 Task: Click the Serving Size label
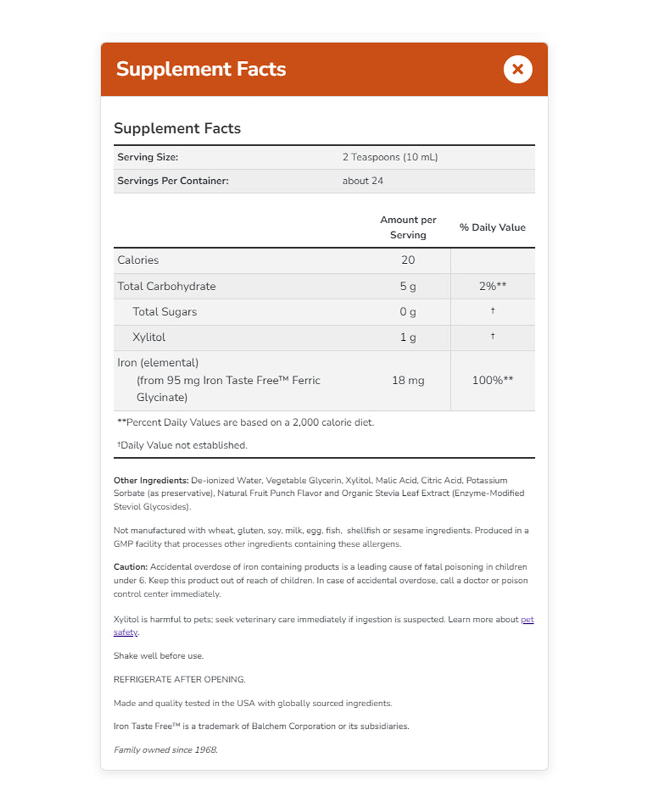[x=148, y=157]
